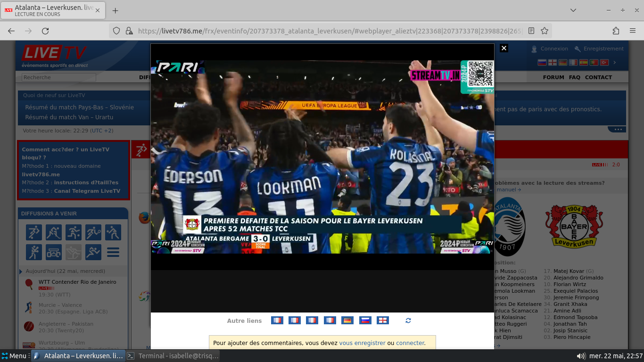
Task: Open a new browser tab
Action: tap(115, 10)
